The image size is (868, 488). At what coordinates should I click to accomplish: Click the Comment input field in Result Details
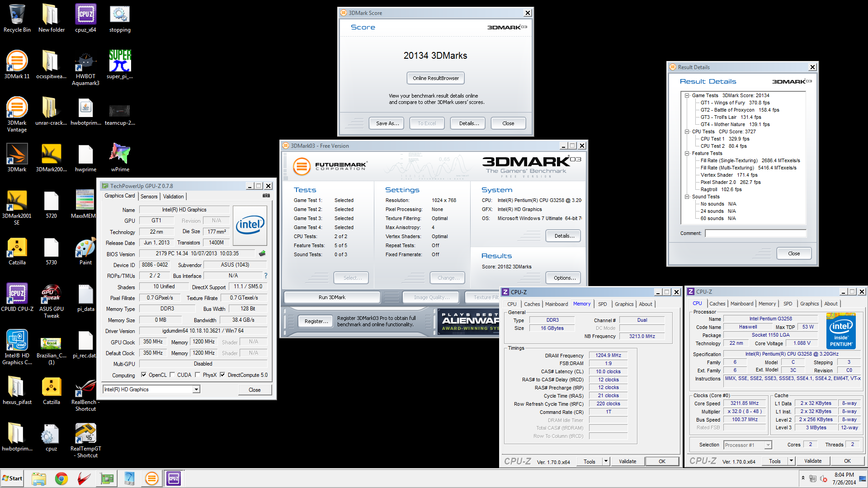755,233
